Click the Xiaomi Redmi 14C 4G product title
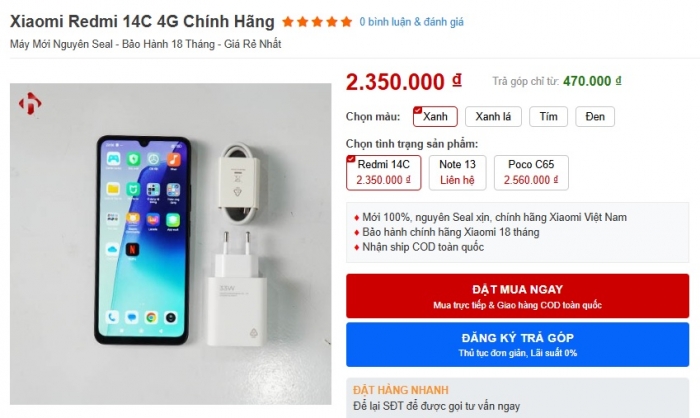Viewport: 700px width, 418px height. tap(142, 21)
